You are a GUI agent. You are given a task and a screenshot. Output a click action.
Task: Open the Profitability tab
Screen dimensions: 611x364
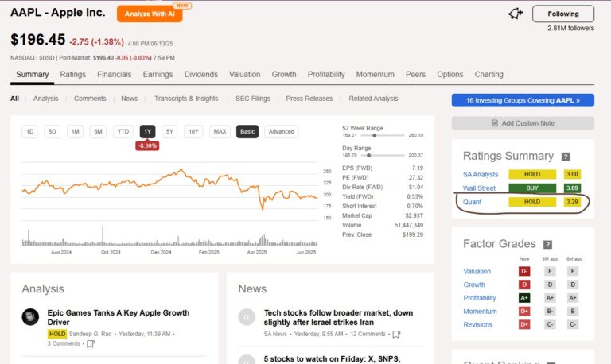[x=326, y=75]
